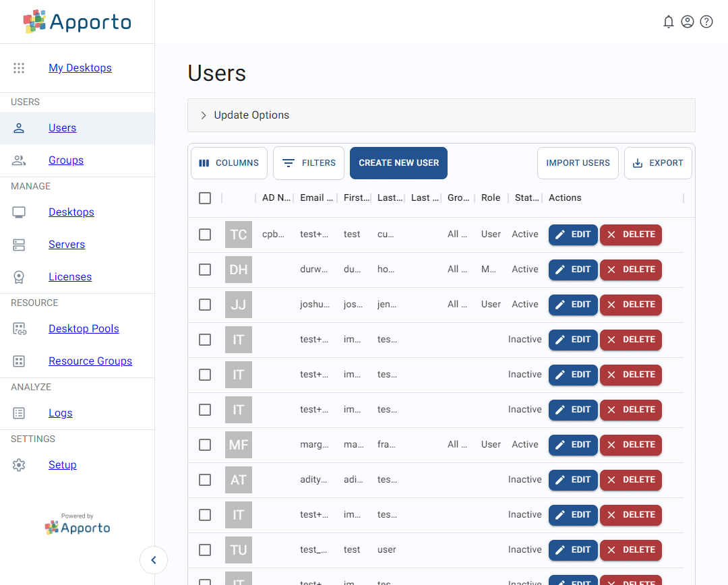Go to the Logs page
The height and width of the screenshot is (585, 728).
click(x=60, y=412)
